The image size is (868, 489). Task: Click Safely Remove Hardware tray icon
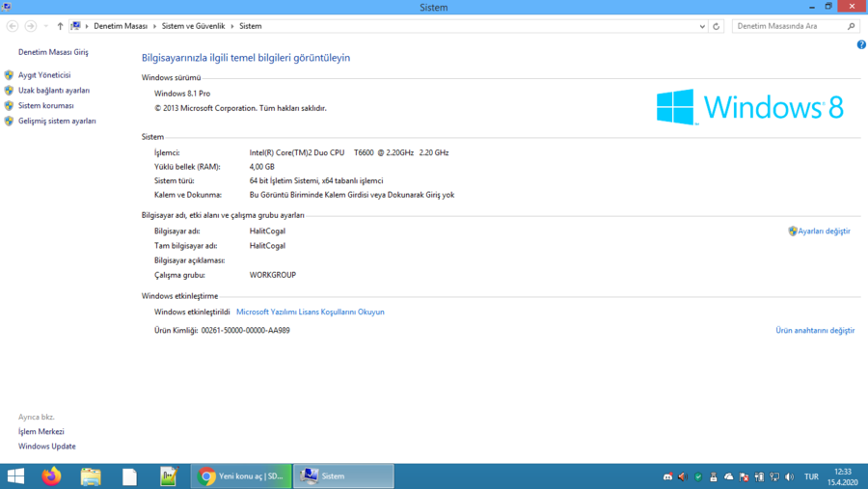(x=713, y=476)
